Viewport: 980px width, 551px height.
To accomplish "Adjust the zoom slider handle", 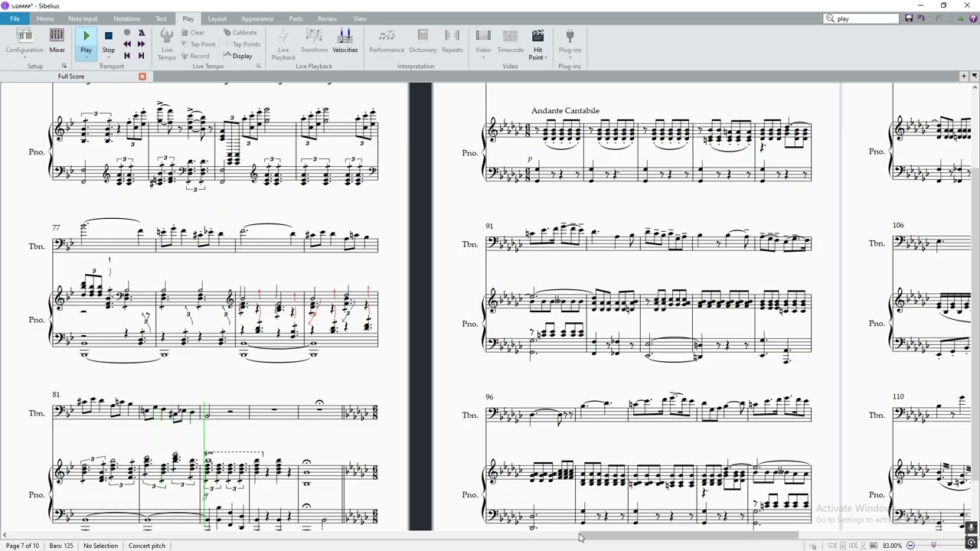I will coord(933,546).
